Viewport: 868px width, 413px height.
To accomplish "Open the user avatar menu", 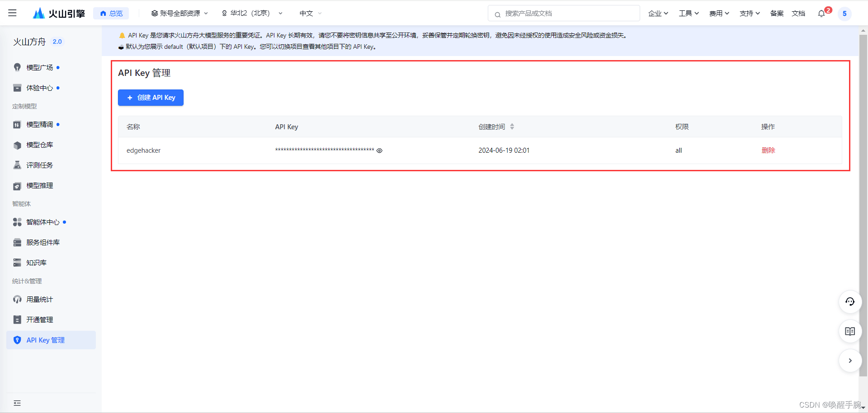I will [844, 14].
